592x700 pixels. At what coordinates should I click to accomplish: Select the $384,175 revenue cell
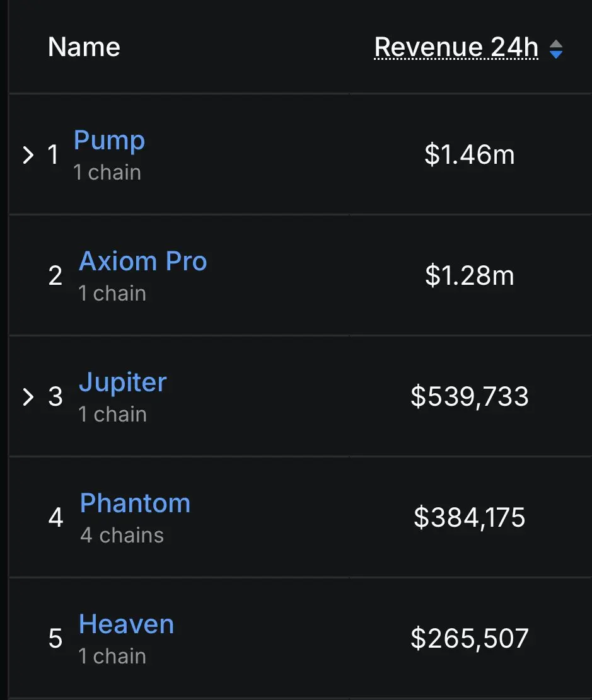click(x=470, y=517)
